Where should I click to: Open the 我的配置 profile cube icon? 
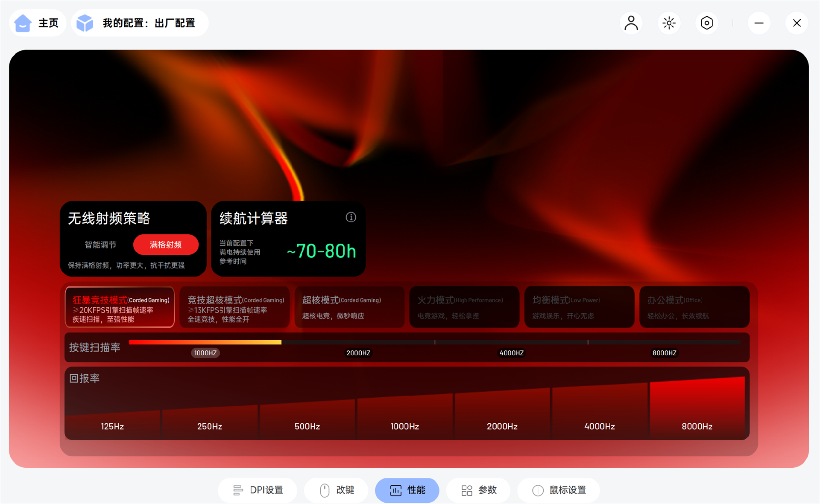(x=85, y=23)
